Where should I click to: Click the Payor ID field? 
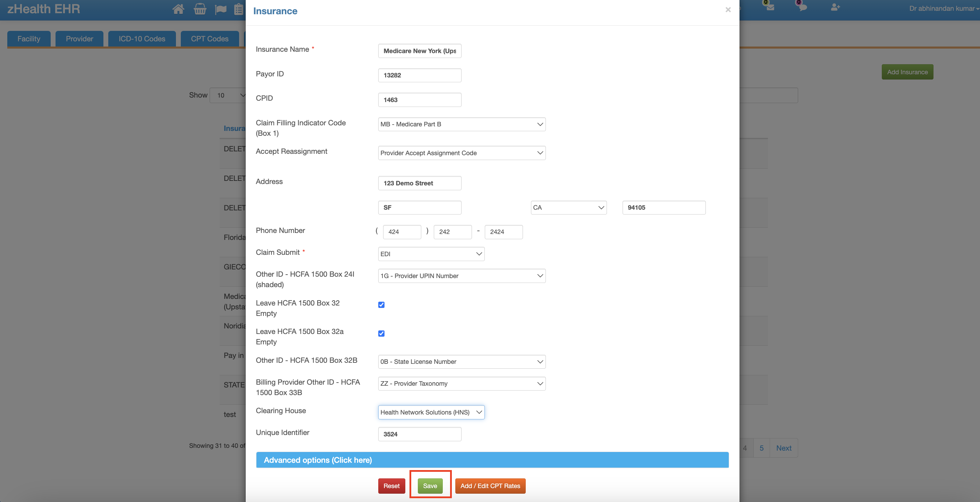(x=420, y=75)
